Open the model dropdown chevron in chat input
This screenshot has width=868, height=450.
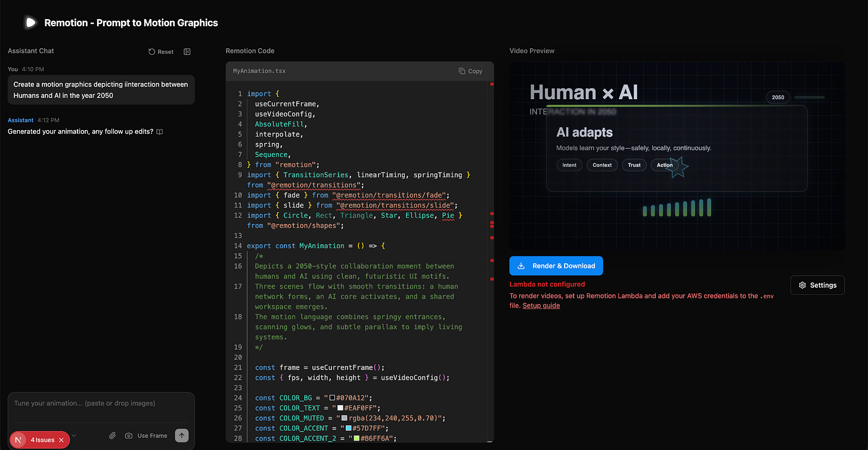click(x=74, y=436)
